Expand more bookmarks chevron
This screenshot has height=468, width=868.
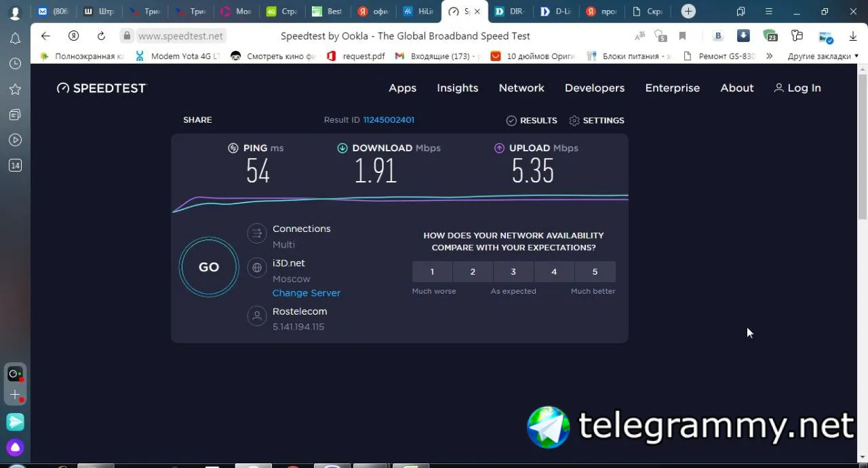coord(769,56)
